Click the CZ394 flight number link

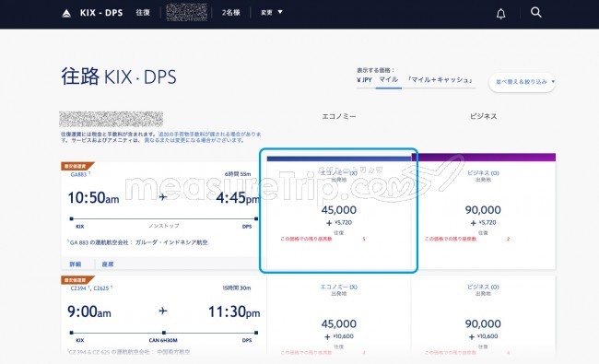[x=78, y=288]
